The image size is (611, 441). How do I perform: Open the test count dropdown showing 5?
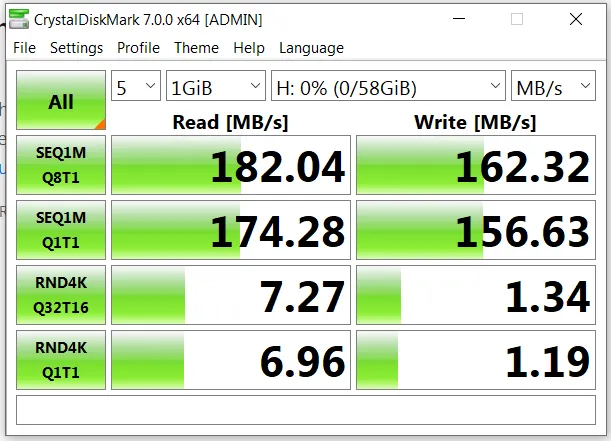pyautogui.click(x=136, y=86)
